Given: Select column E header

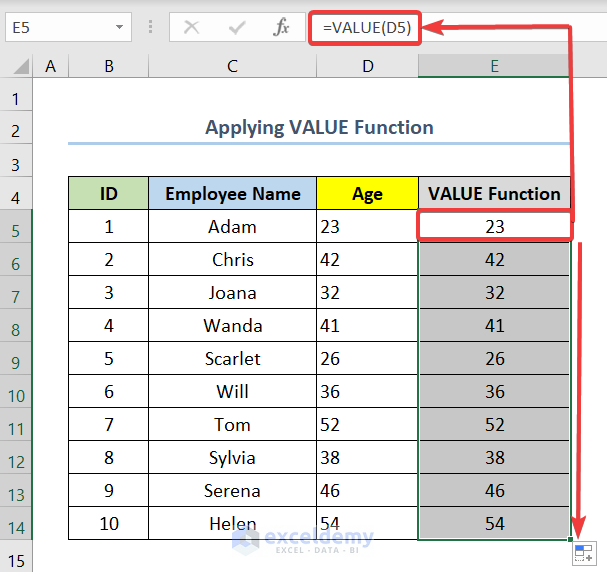Looking at the screenshot, I should click(x=494, y=66).
